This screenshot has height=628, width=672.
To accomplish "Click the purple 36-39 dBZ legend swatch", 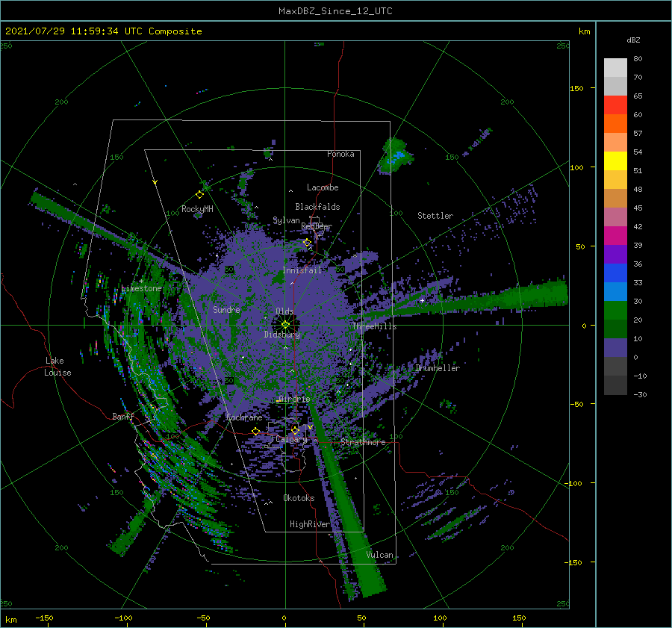I will 615,255.
